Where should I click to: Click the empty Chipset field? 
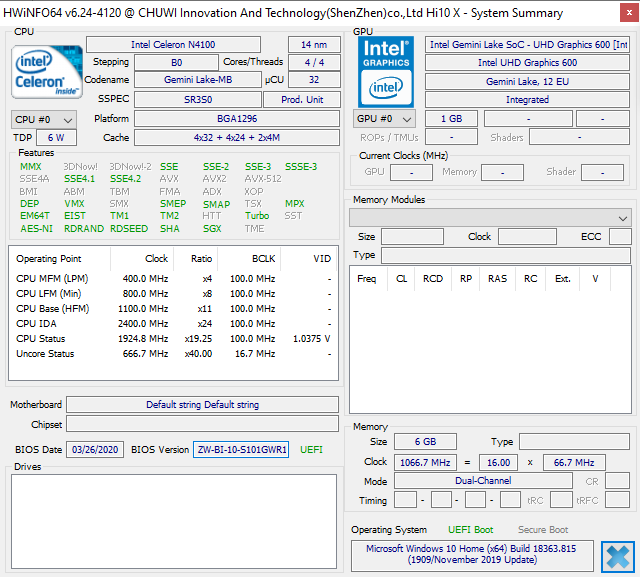click(x=202, y=424)
